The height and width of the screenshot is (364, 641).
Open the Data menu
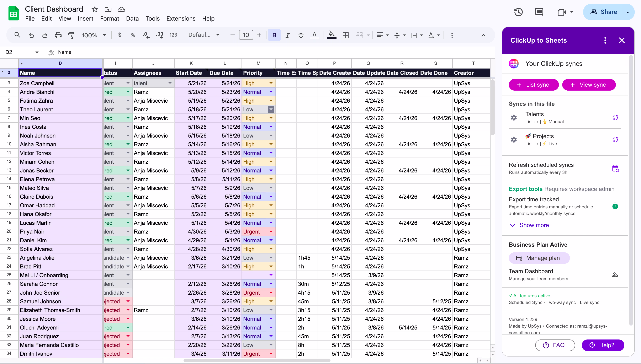132,18
